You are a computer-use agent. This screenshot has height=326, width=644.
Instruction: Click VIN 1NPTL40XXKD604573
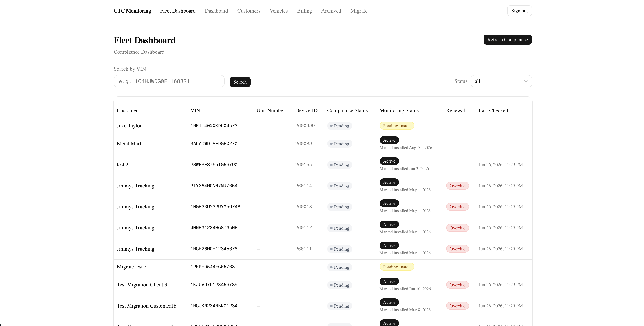214,126
